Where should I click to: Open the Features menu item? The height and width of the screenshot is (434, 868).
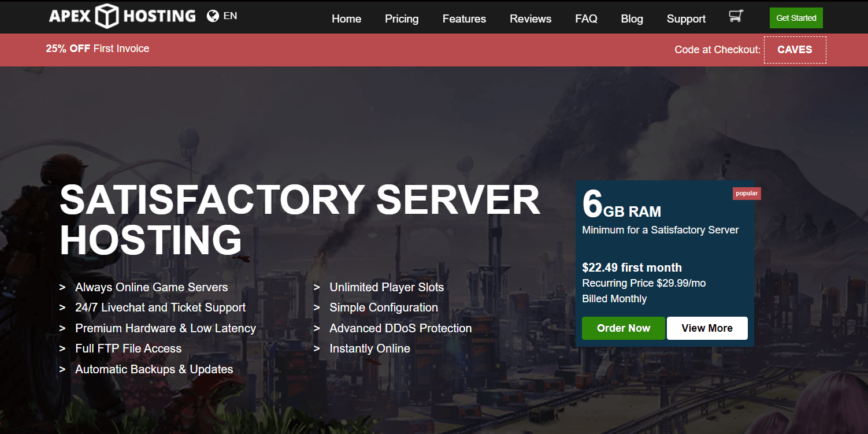pyautogui.click(x=464, y=18)
